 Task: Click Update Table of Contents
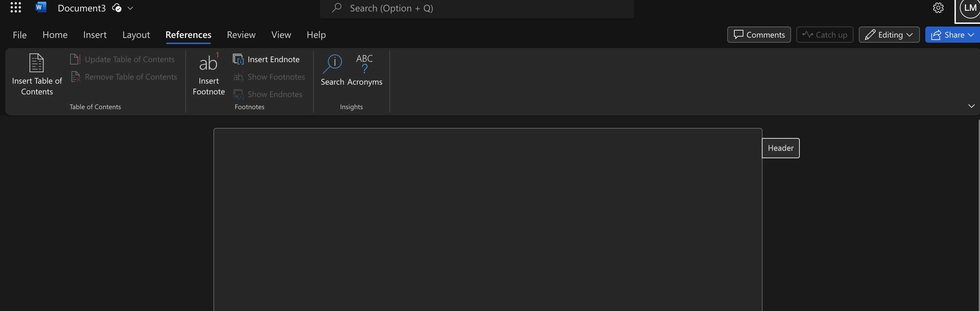click(122, 59)
